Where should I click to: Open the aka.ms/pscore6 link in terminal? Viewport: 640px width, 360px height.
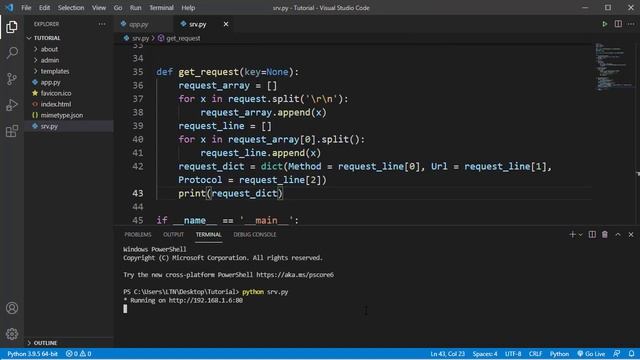point(295,275)
